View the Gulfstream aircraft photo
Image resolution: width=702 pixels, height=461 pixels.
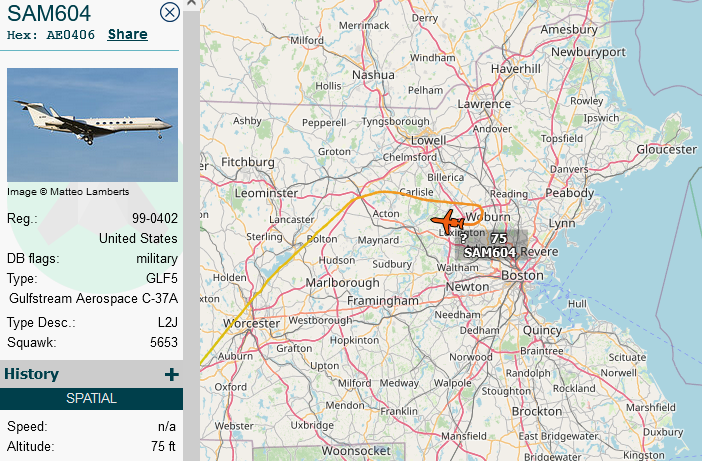(92, 125)
